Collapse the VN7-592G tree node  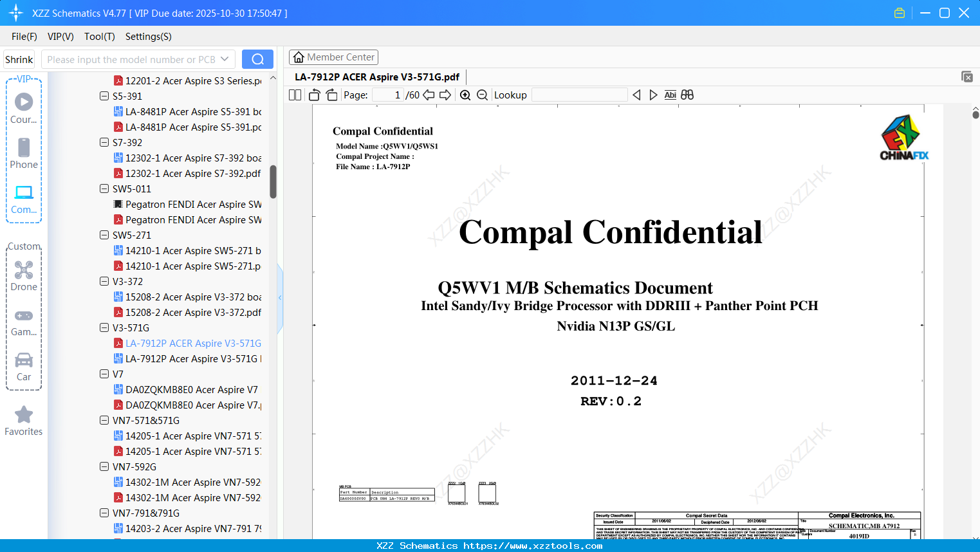tap(104, 466)
